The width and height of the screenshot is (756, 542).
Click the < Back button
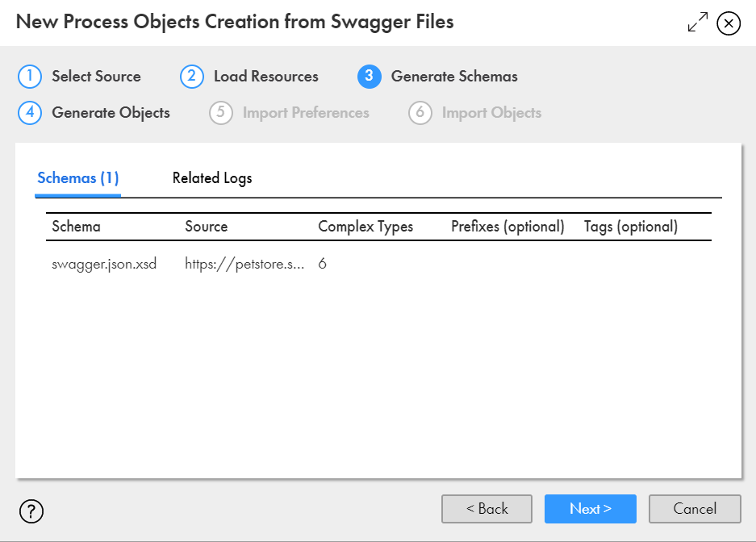pyautogui.click(x=487, y=509)
